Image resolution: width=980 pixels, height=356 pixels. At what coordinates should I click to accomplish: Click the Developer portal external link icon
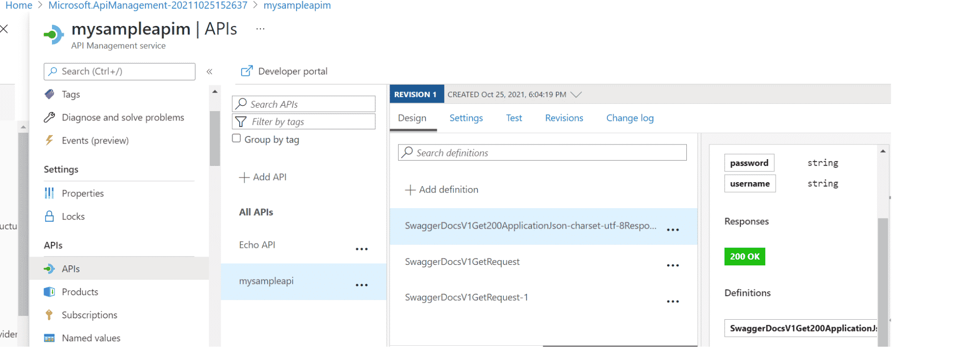[247, 71]
